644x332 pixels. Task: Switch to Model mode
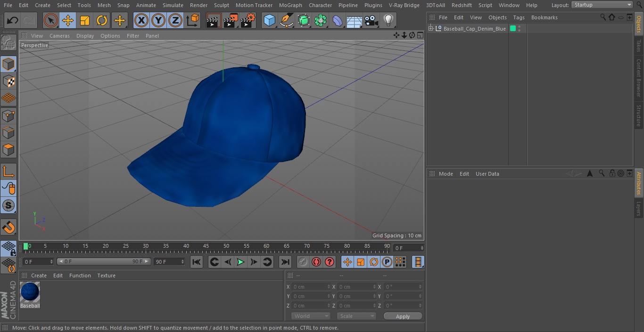[x=8, y=64]
